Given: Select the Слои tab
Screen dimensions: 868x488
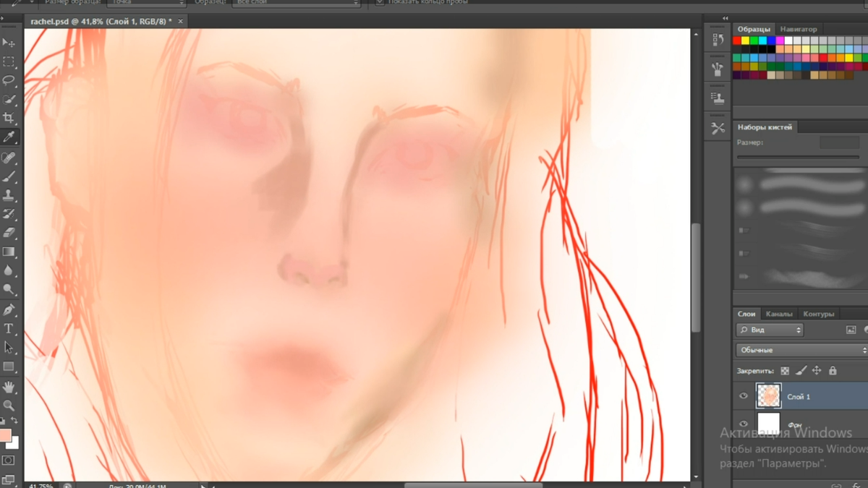Looking at the screenshot, I should click(x=746, y=314).
